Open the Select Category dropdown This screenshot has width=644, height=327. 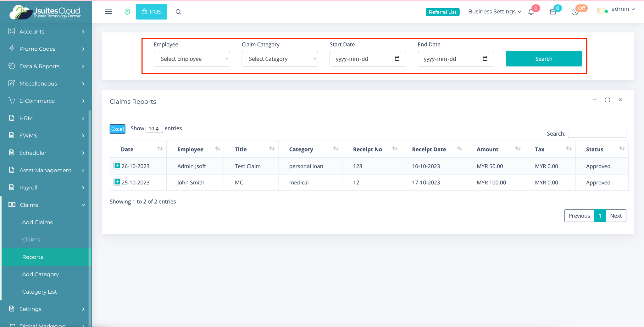[280, 59]
